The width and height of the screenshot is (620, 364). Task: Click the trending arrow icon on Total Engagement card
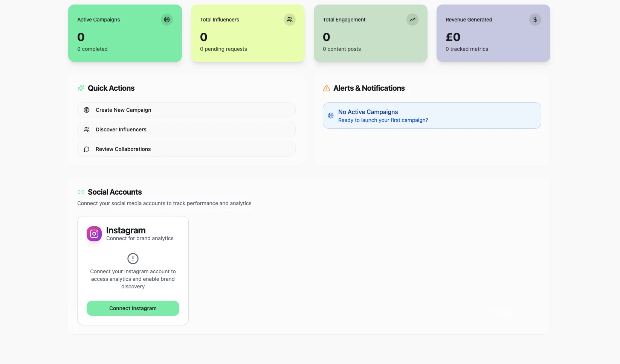click(412, 20)
